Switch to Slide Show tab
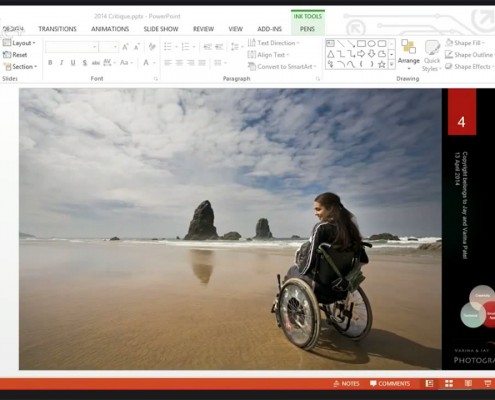The width and height of the screenshot is (495, 400). coord(161,29)
